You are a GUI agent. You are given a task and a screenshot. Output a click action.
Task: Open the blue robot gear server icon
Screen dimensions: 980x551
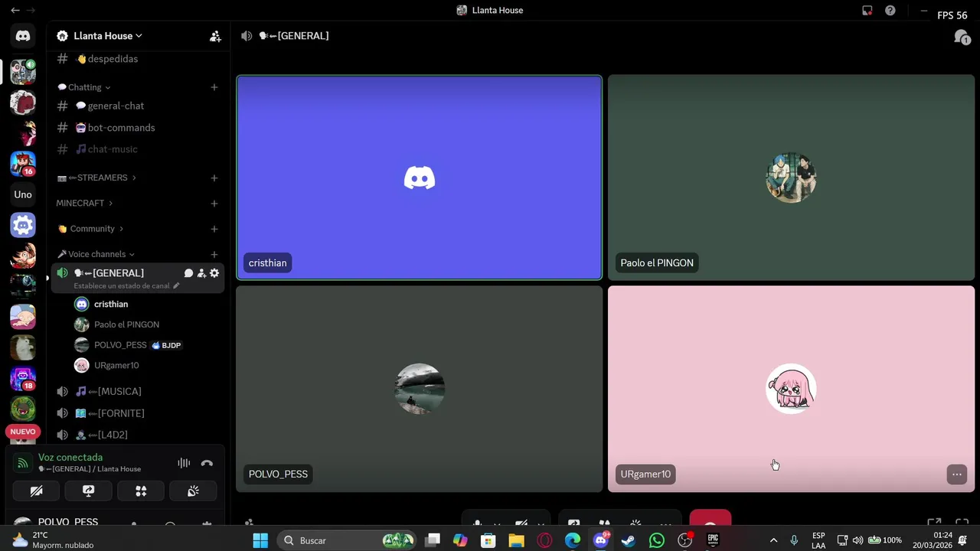(x=23, y=225)
